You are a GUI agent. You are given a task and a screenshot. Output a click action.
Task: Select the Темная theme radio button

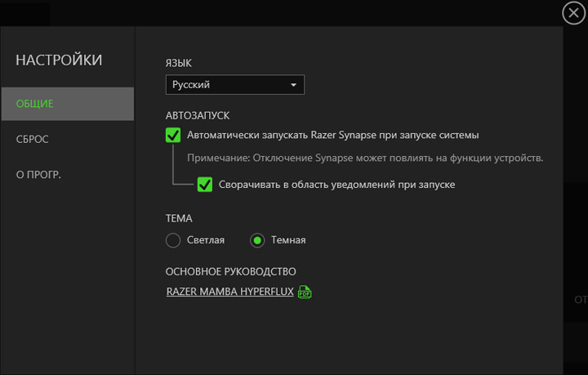click(x=257, y=240)
